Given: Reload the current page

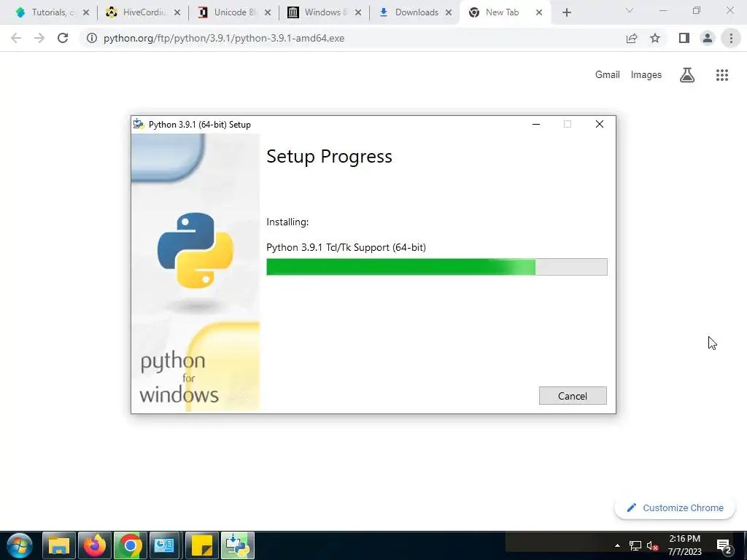Looking at the screenshot, I should (x=63, y=38).
